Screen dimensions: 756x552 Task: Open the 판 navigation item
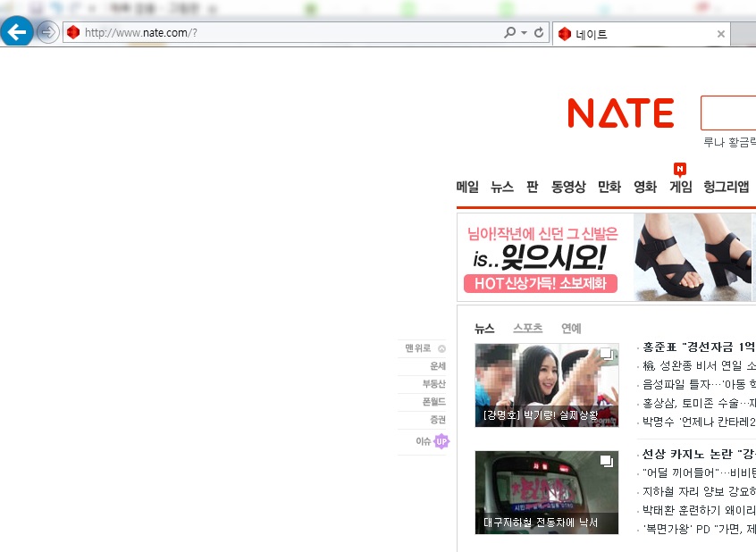(533, 187)
